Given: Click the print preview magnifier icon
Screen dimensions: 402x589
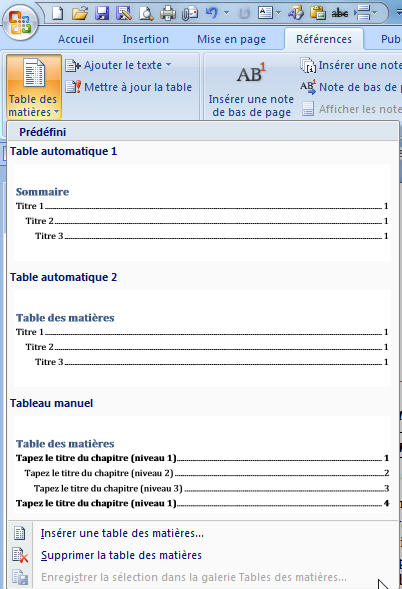Looking at the screenshot, I should [146, 14].
